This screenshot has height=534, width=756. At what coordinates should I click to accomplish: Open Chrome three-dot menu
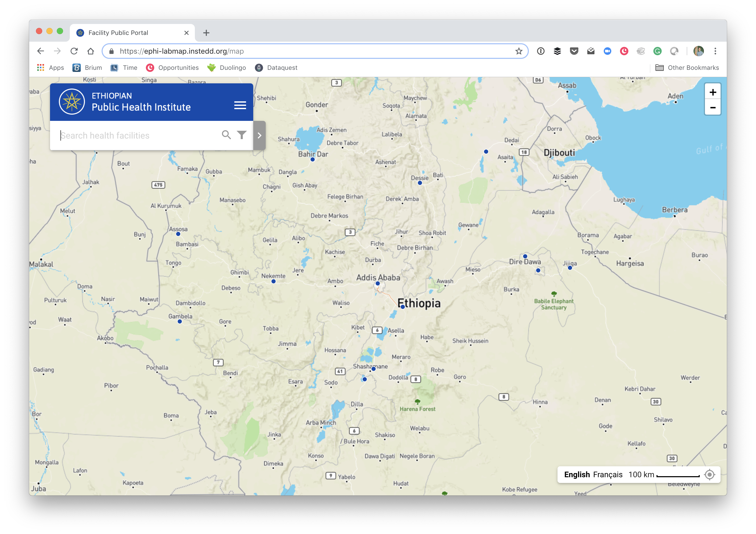(x=715, y=51)
